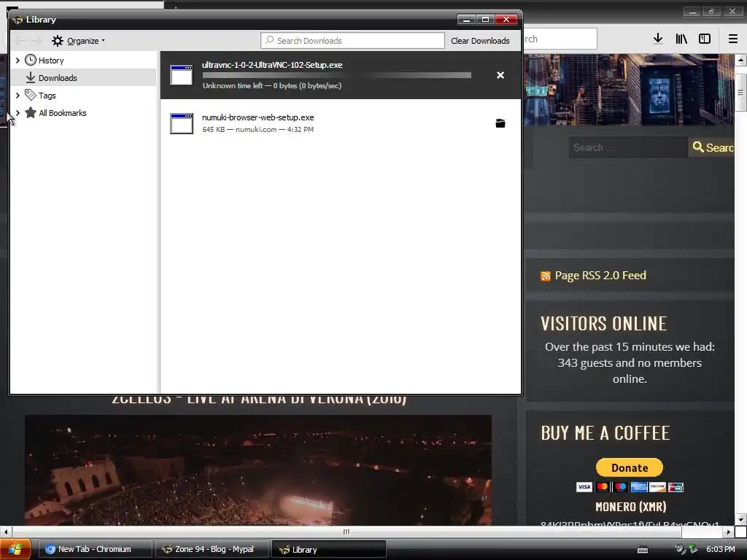Viewport: 747px width, 560px height.
Task: Switch to New Tab - Chromium taskbar item
Action: 94,549
